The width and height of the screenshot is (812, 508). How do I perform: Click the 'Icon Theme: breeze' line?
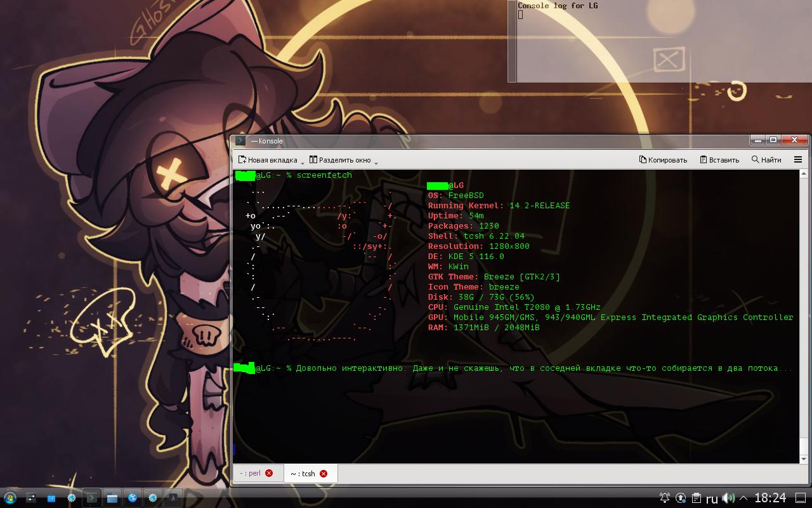[474, 287]
